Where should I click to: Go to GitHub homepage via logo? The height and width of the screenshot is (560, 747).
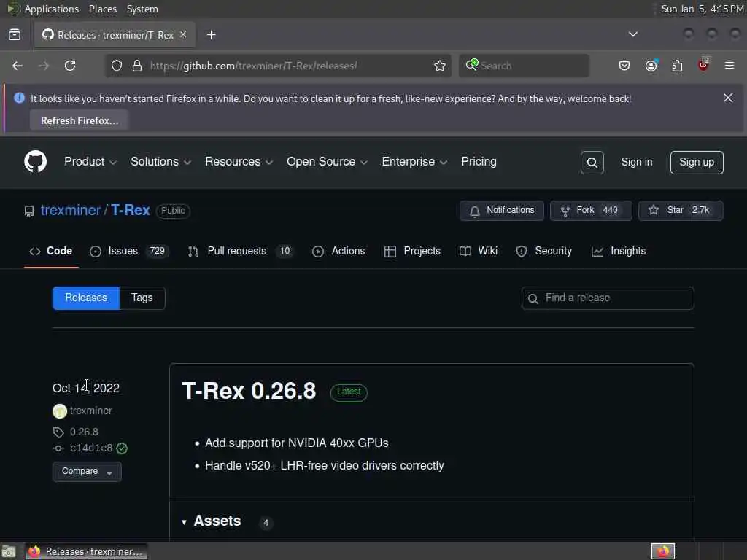[35, 161]
